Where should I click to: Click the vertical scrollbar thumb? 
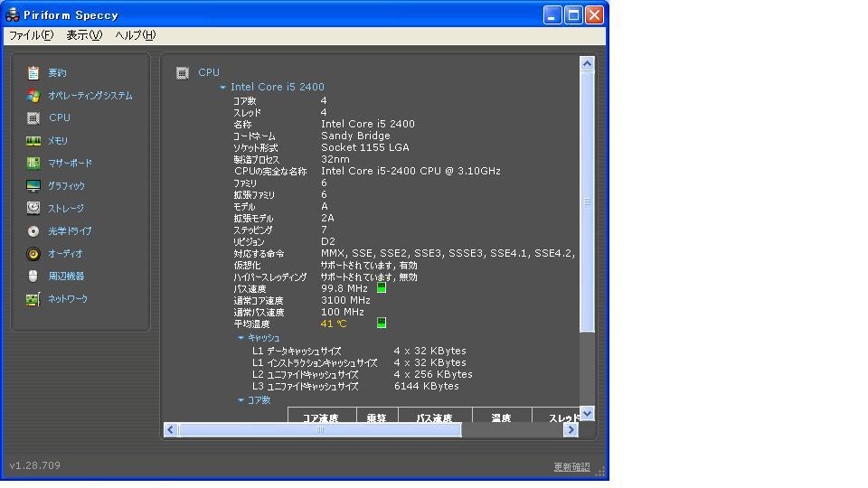coord(588,202)
